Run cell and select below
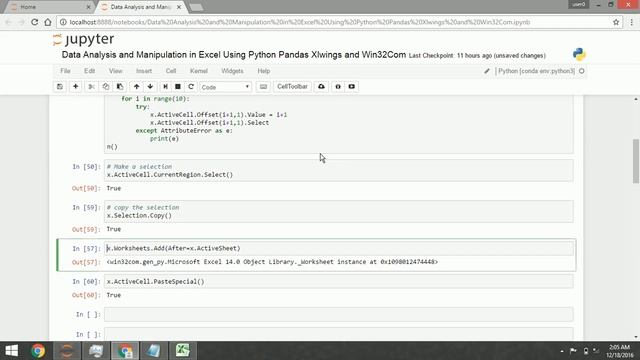Screen dimensions: 640x360 coord(165,87)
